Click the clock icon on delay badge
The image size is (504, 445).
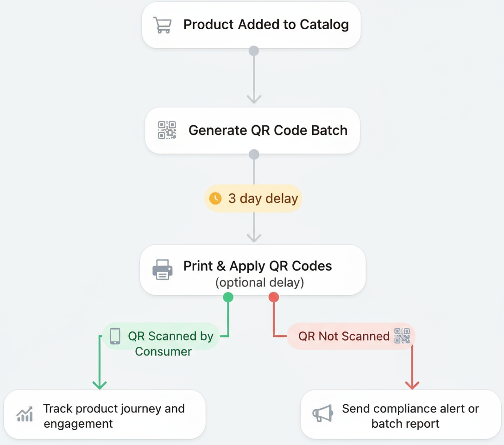215,199
